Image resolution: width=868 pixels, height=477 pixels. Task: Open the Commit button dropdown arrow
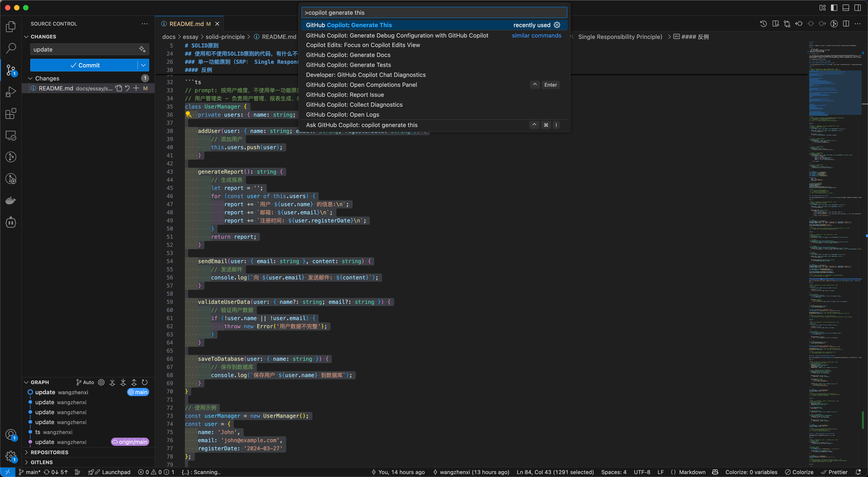coord(143,65)
